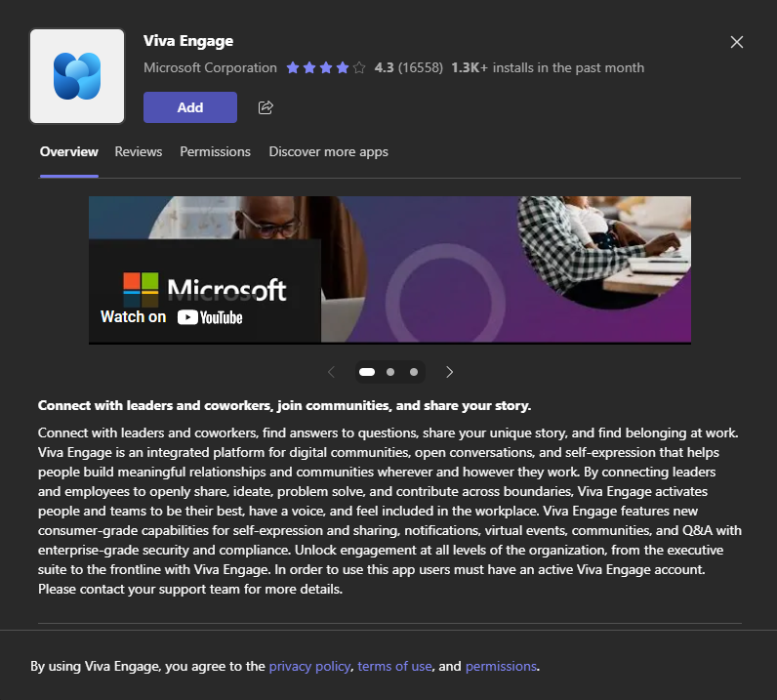Select the second carousel dot
This screenshot has width=777, height=700.
(x=390, y=372)
